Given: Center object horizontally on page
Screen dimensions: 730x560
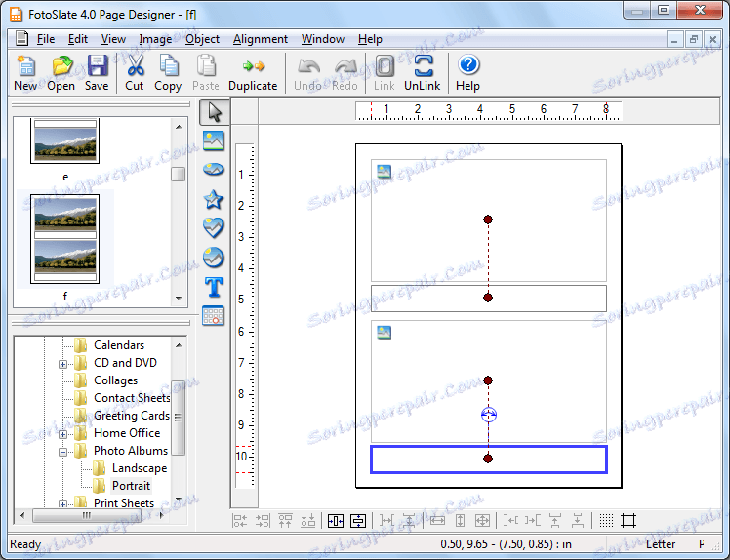Looking at the screenshot, I should [x=336, y=520].
